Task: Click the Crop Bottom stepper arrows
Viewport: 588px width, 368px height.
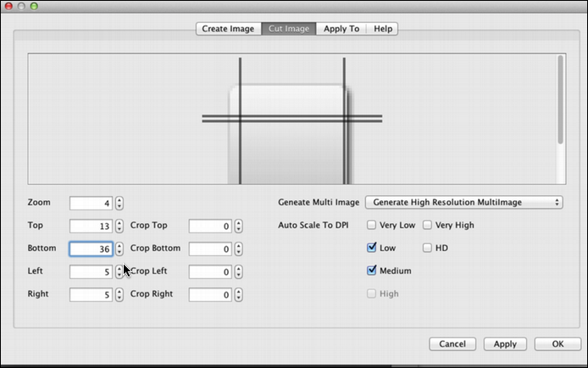Action: point(238,248)
